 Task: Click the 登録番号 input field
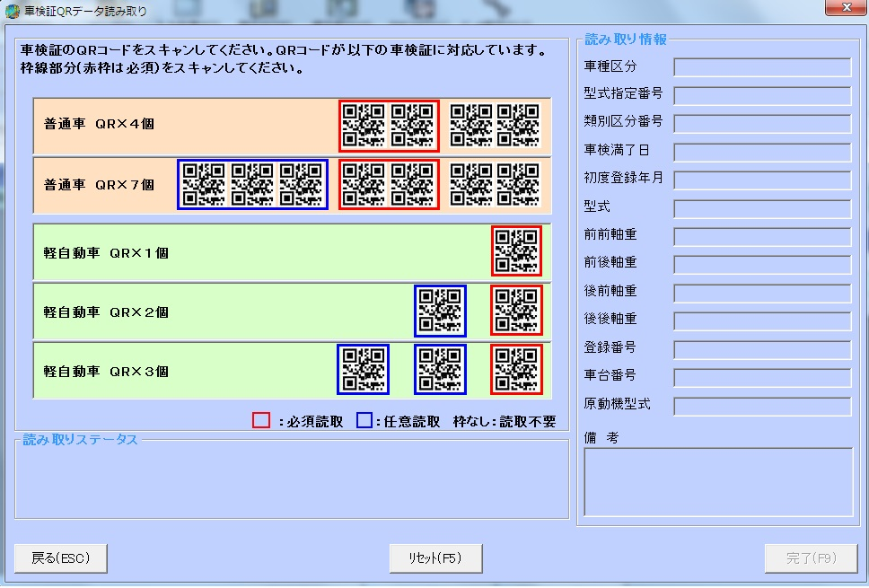coord(762,350)
